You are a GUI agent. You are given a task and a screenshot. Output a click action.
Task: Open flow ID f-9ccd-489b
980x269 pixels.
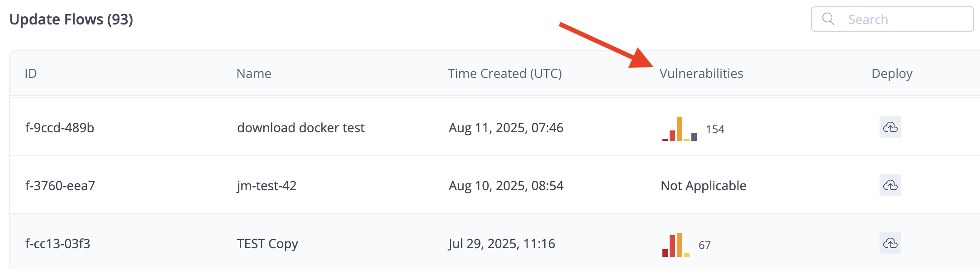coord(60,128)
